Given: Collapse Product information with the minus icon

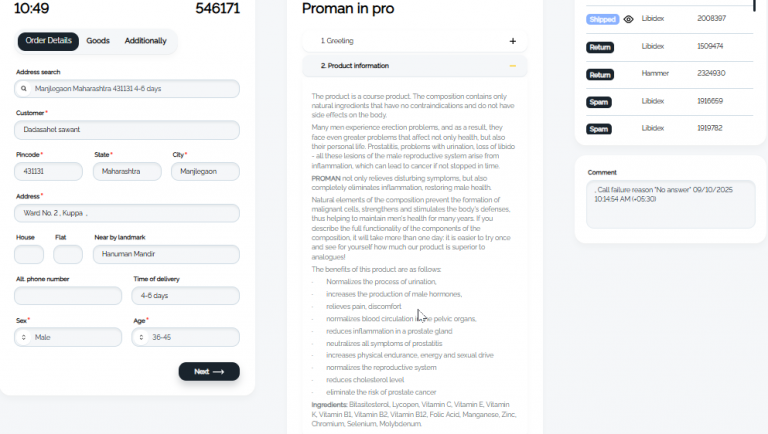Looking at the screenshot, I should [512, 66].
